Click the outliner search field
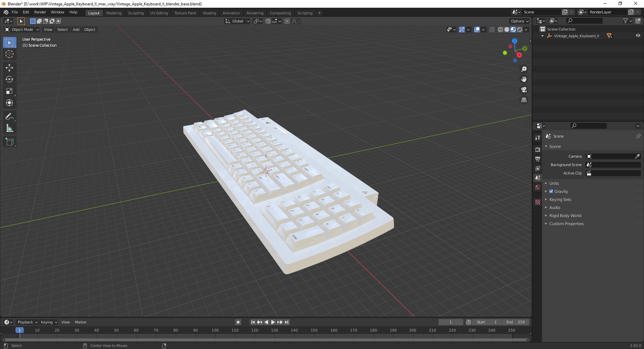The height and width of the screenshot is (349, 644). pos(584,21)
